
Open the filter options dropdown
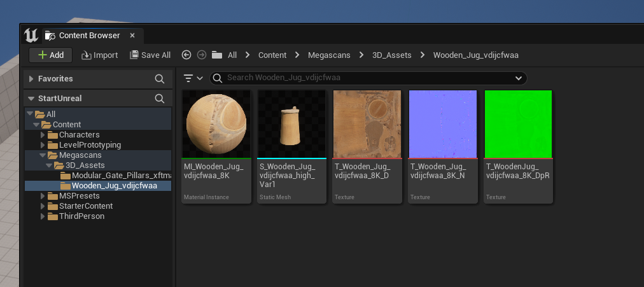[193, 78]
